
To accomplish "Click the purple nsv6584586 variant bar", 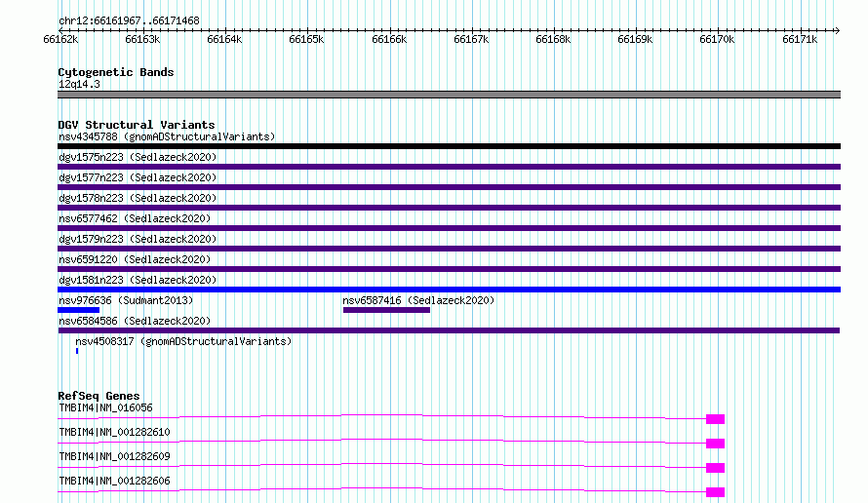I will 449,330.
